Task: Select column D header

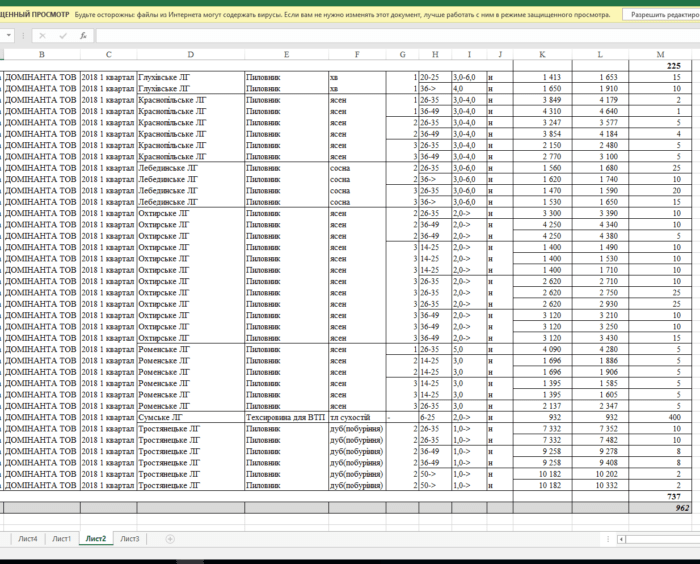Action: (190, 54)
